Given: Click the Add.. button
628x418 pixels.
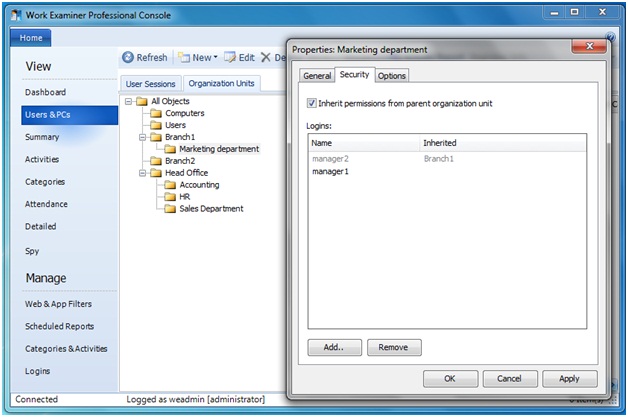Looking at the screenshot, I should (x=334, y=348).
